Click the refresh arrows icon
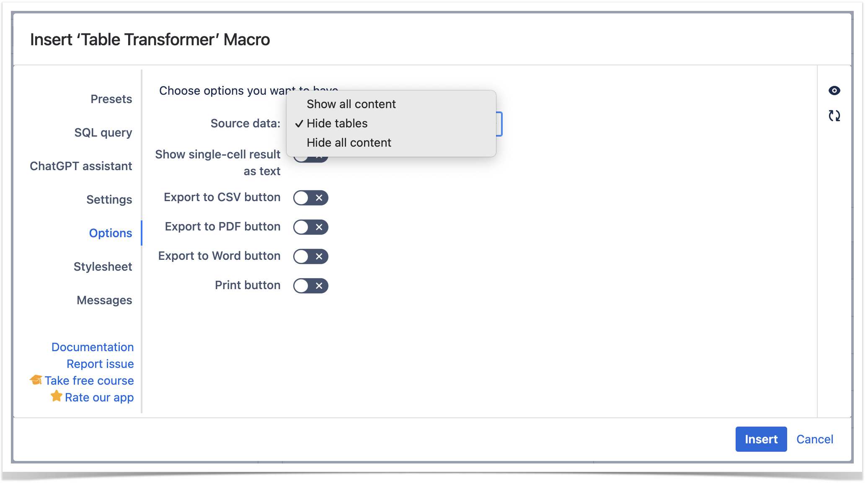Screen dimensions: 868x484 click(x=834, y=116)
